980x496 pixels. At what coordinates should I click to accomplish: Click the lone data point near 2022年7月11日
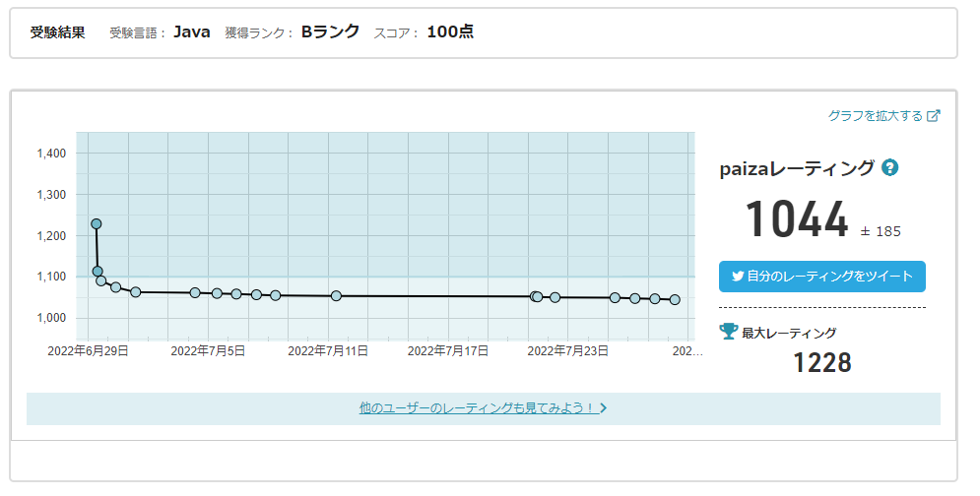(x=336, y=295)
